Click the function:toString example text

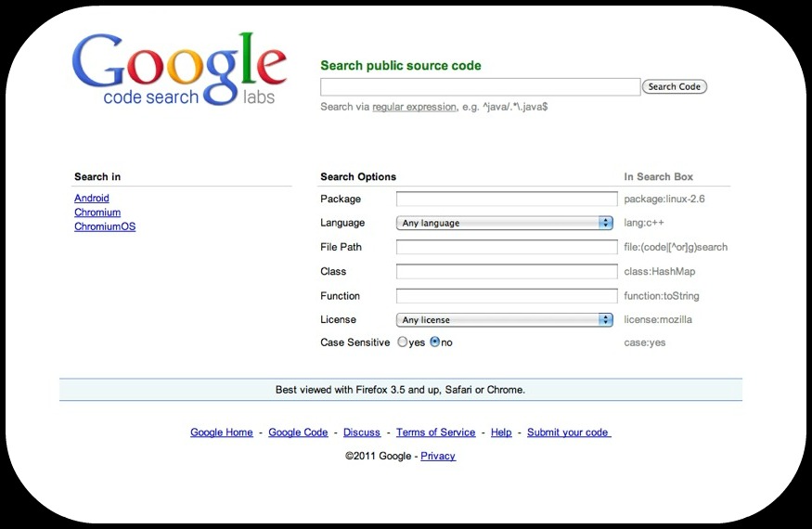[x=662, y=296]
